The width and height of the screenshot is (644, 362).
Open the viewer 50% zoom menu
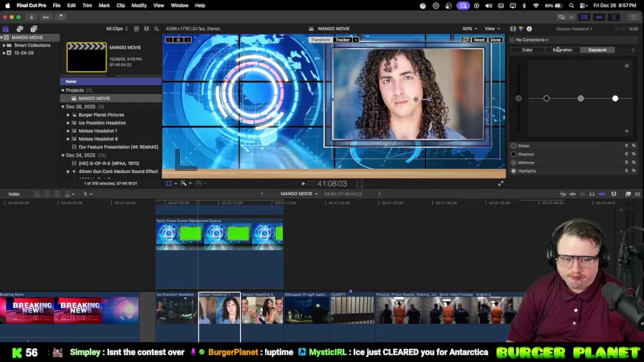point(470,29)
